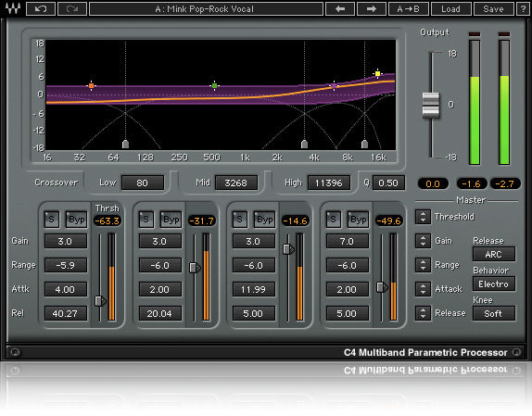
Task: Redo the last undone change
Action: pos(72,9)
